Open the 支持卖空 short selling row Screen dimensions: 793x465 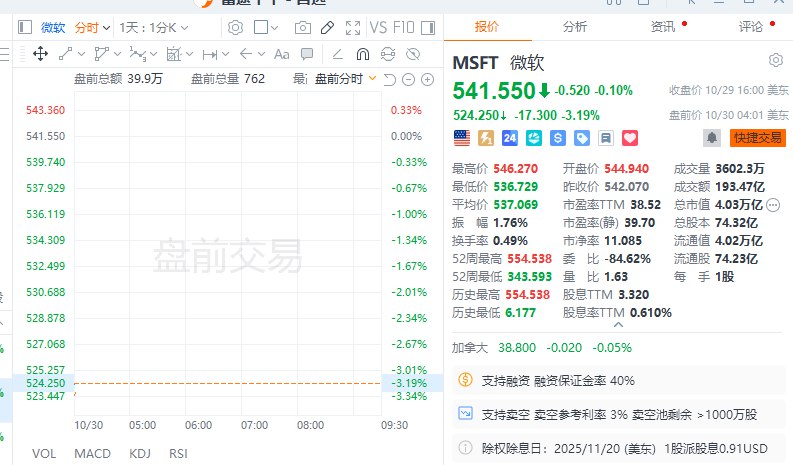(619, 414)
